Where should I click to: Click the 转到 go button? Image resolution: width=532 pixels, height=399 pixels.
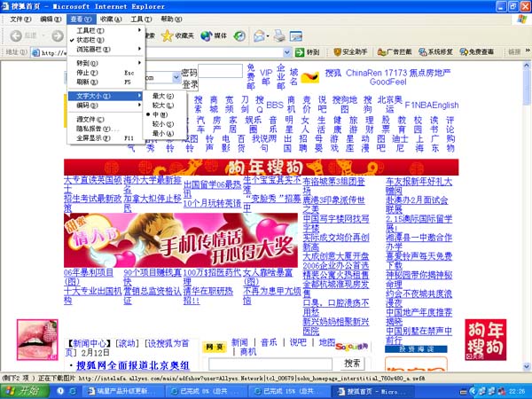click(308, 52)
